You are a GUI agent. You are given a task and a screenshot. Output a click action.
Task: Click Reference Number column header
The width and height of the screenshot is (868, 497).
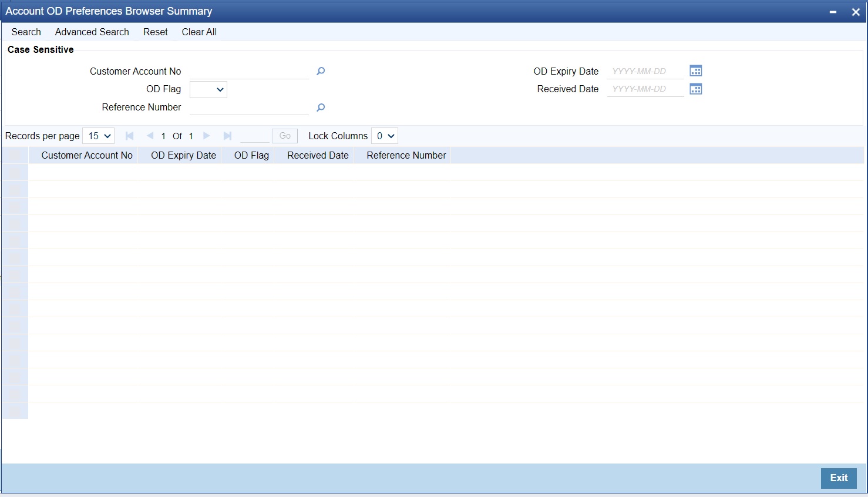coord(406,155)
